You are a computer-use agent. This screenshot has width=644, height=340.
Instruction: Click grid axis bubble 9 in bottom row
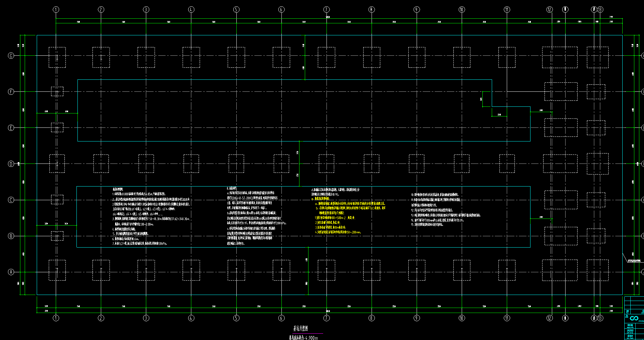[417, 318]
